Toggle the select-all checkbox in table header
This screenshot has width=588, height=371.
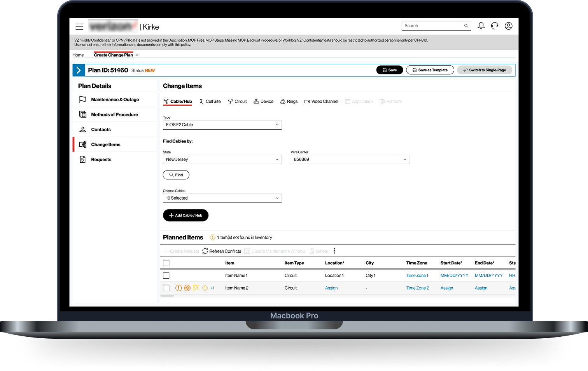coord(166,263)
